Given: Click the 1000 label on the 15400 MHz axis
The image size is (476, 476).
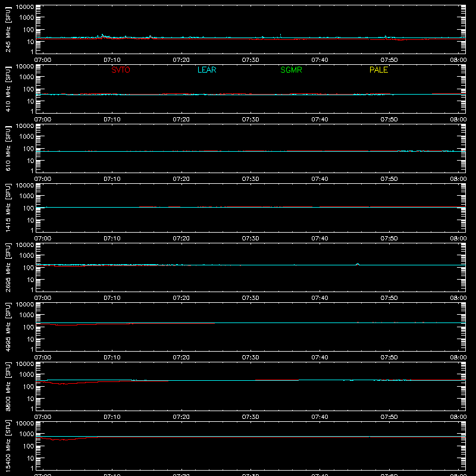Looking at the screenshot, I should pyautogui.click(x=27, y=434).
